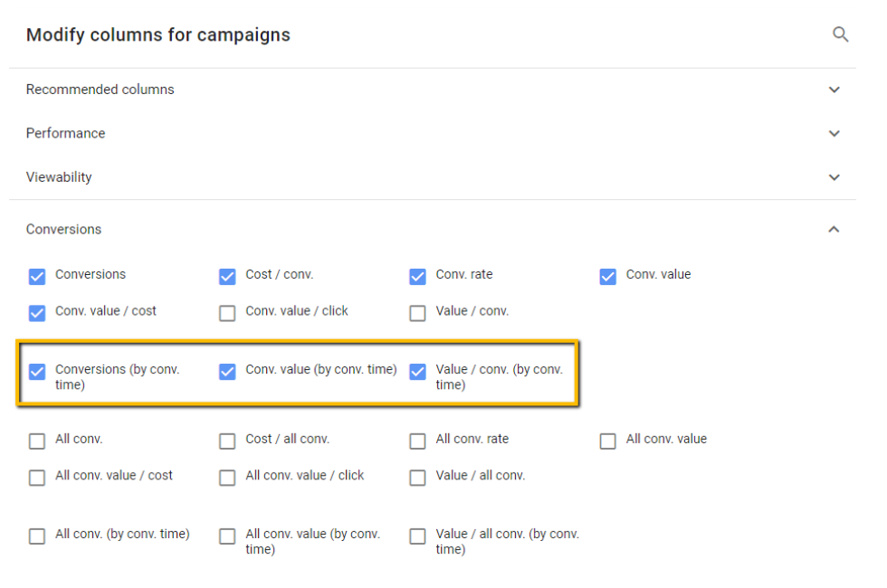Enable the All conv. column
Viewport: 887px width, 588px height.
[36, 441]
